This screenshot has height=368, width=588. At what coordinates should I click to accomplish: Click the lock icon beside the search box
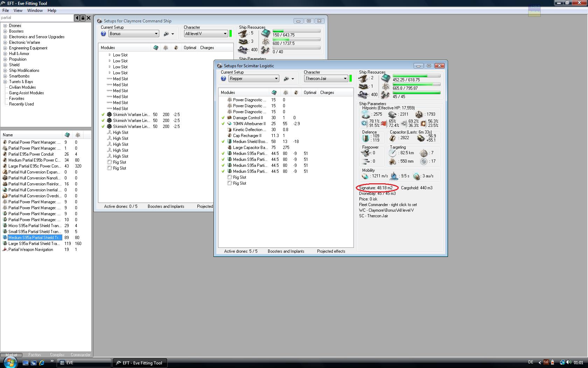83,18
